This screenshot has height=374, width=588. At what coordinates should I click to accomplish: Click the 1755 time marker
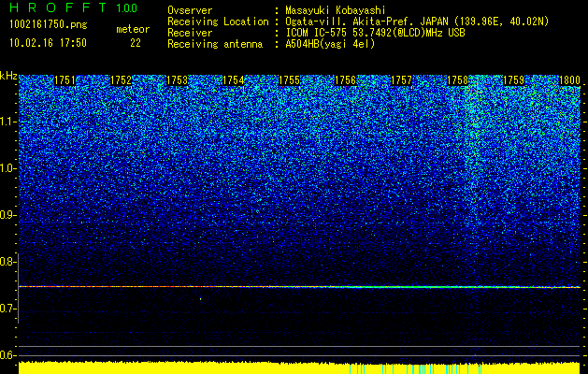pos(290,80)
